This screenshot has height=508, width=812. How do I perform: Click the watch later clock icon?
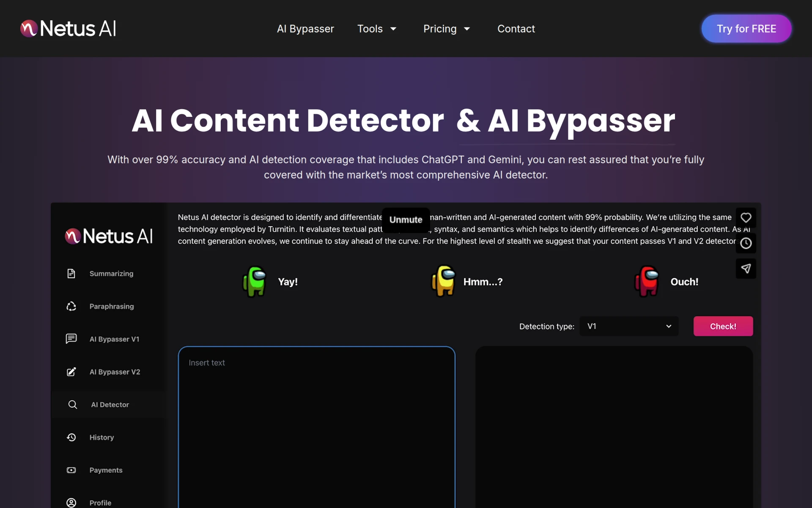click(746, 243)
